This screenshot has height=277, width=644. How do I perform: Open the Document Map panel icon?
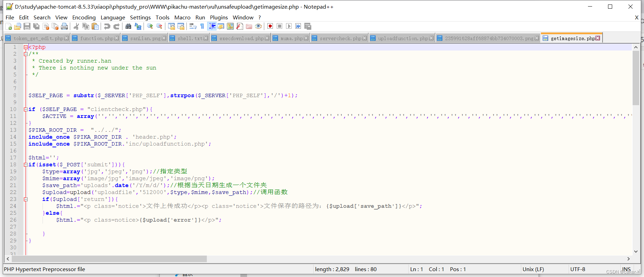[230, 26]
